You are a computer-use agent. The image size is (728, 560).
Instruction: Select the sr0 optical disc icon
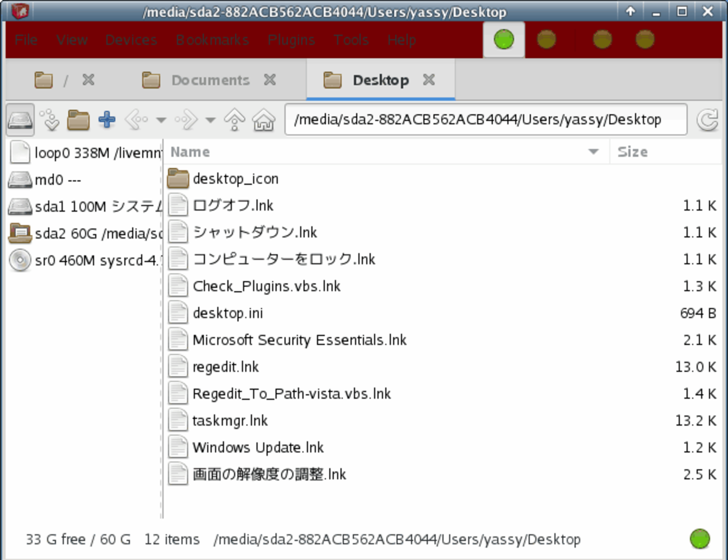(x=20, y=260)
